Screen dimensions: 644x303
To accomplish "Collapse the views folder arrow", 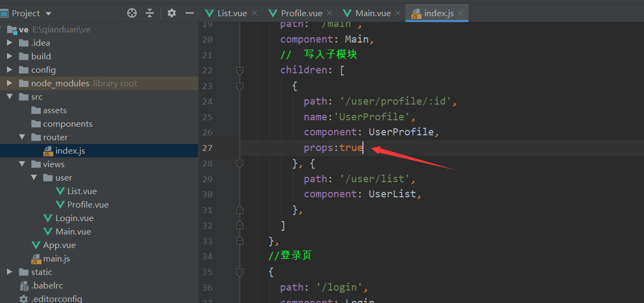I will click(22, 164).
